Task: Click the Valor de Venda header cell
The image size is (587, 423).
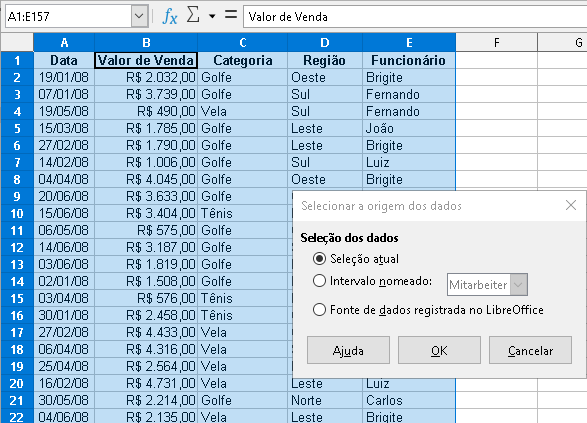Action: [x=146, y=60]
